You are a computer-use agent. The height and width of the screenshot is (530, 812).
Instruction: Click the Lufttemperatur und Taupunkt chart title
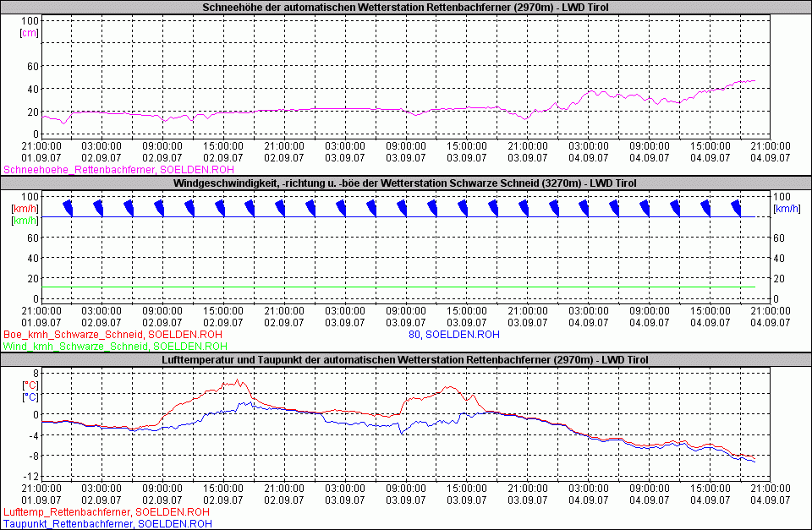405,360
